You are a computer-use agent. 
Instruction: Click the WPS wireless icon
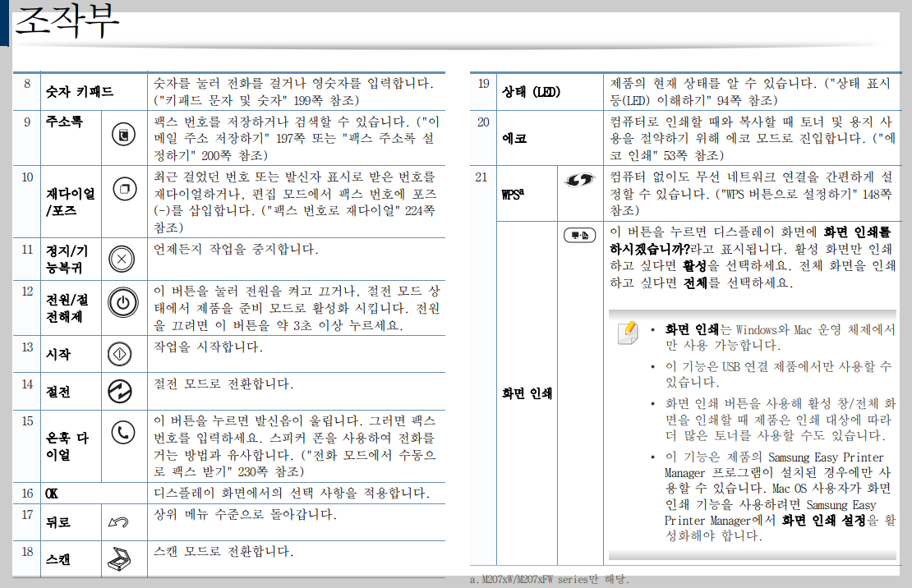579,181
